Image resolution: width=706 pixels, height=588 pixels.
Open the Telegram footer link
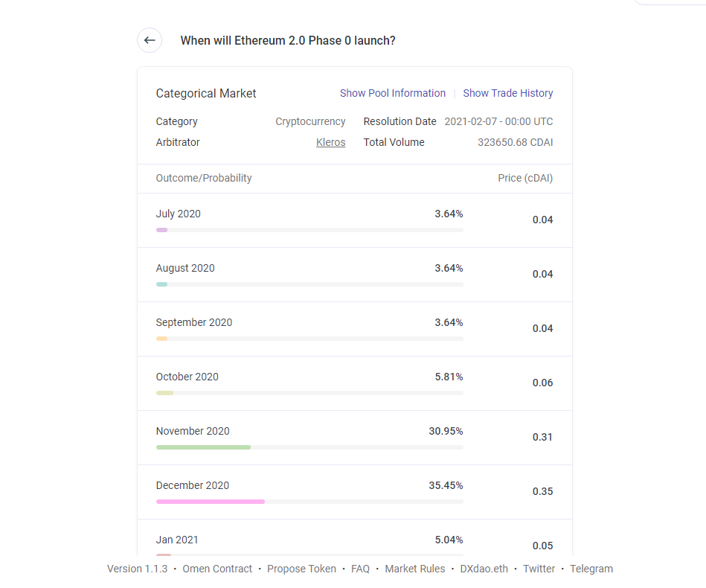[x=591, y=569]
